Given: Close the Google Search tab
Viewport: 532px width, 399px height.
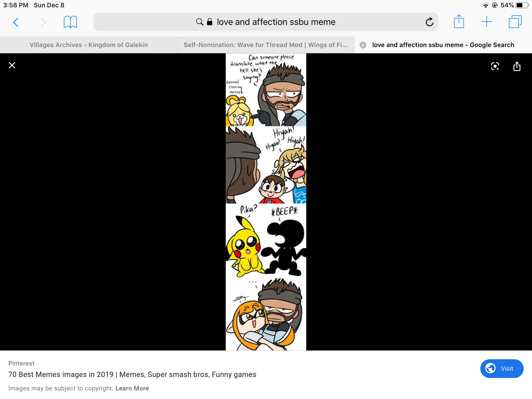Looking at the screenshot, I should 363,45.
